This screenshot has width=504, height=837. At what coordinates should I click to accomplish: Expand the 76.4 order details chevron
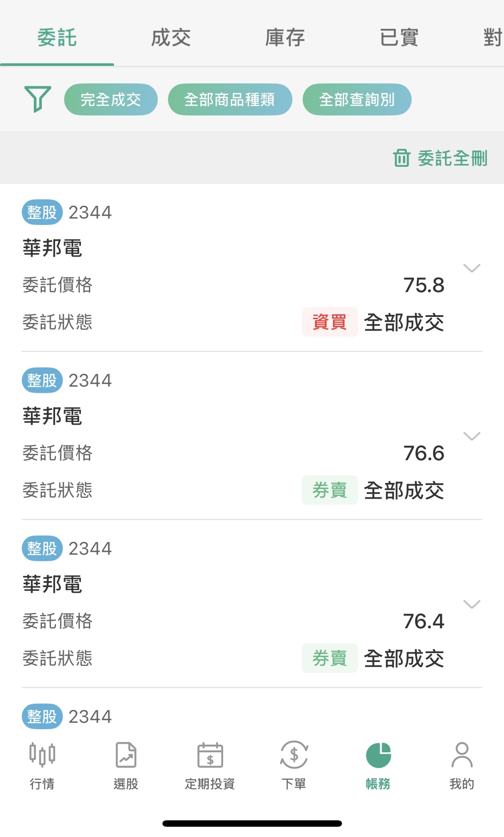pos(472,604)
